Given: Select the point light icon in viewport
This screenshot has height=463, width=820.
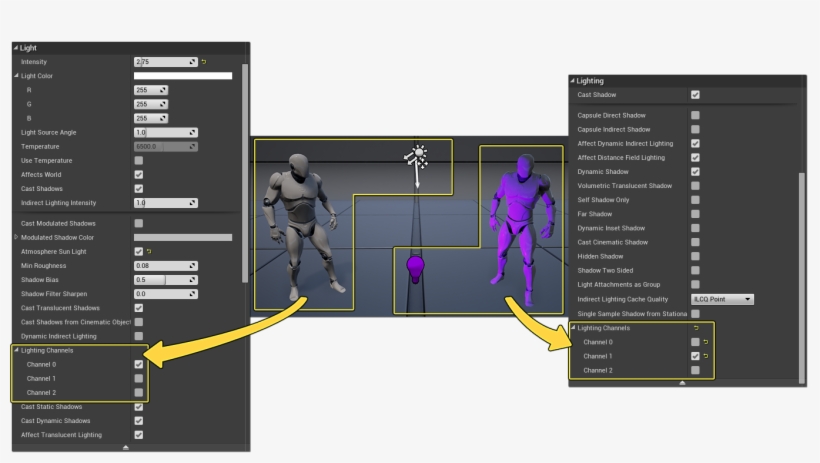Looking at the screenshot, I should pyautogui.click(x=415, y=158).
